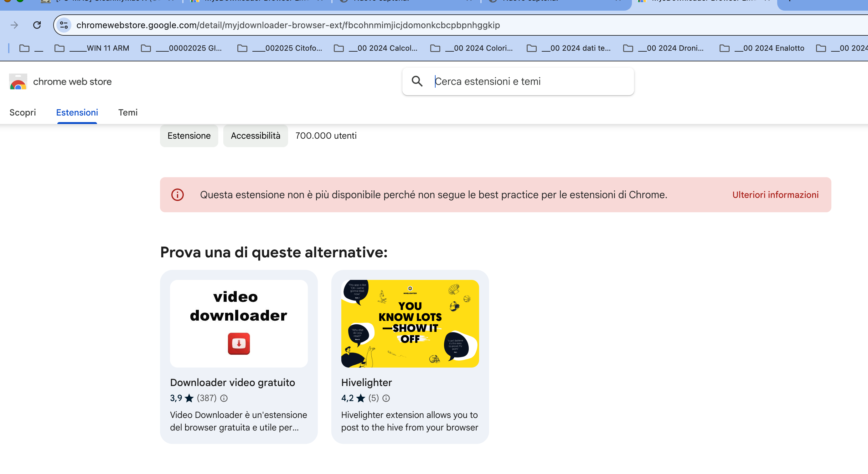Open the Chrome Web Store logo
The image size is (868, 474).
tap(18, 81)
